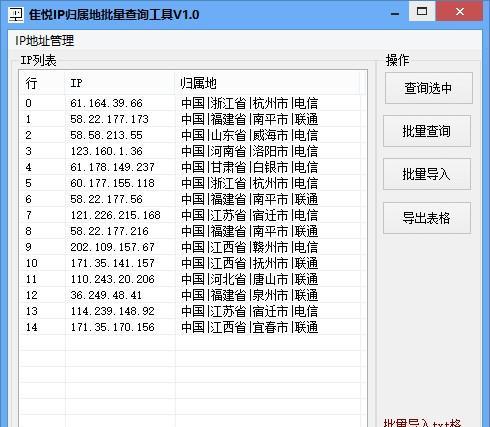The image size is (490, 427).
Task: Select IP 121.226.215.168 in the list
Action: click(x=115, y=215)
